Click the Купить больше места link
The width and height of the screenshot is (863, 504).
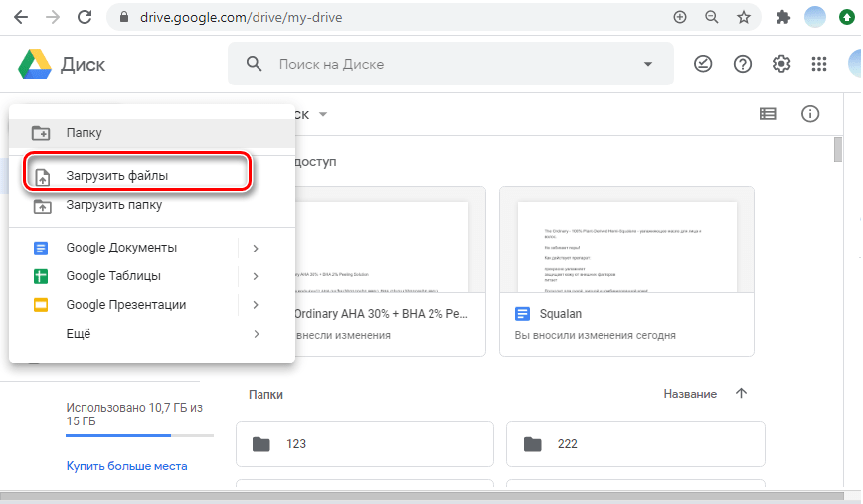(x=126, y=465)
